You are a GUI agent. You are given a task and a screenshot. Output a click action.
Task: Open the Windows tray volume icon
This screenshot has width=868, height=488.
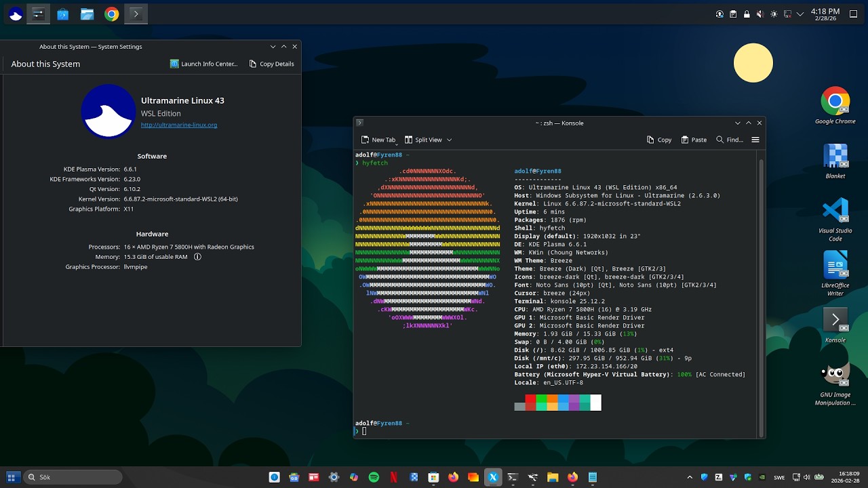808,477
